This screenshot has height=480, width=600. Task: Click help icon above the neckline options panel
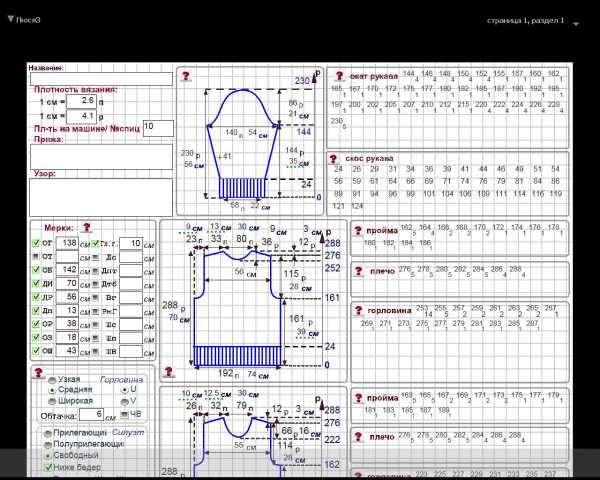(x=36, y=372)
